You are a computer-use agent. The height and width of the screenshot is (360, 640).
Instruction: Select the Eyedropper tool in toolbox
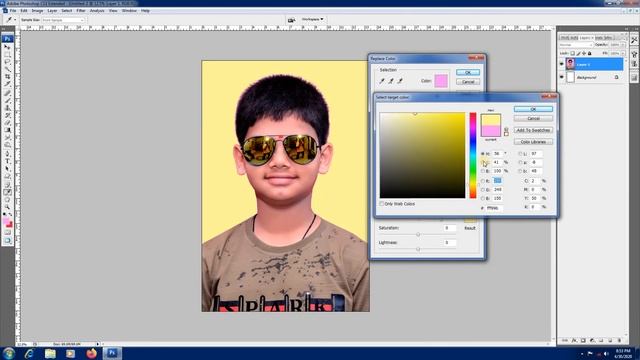tap(7, 192)
